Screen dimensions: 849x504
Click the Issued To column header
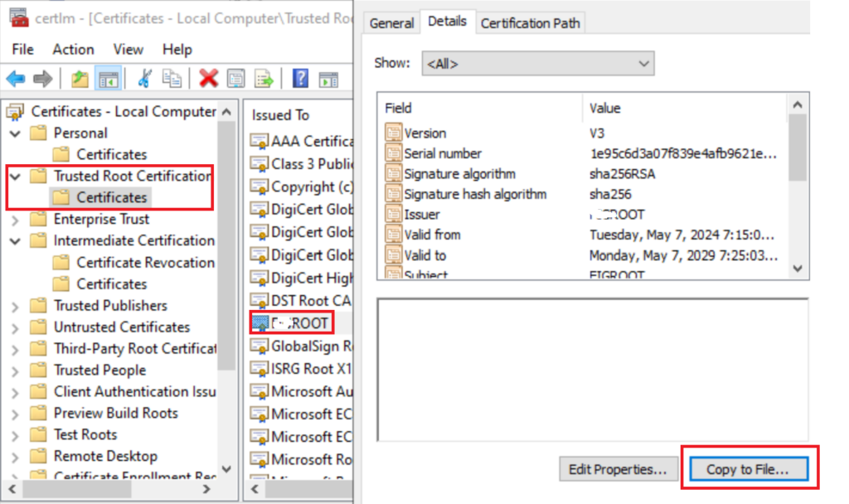[280, 114]
